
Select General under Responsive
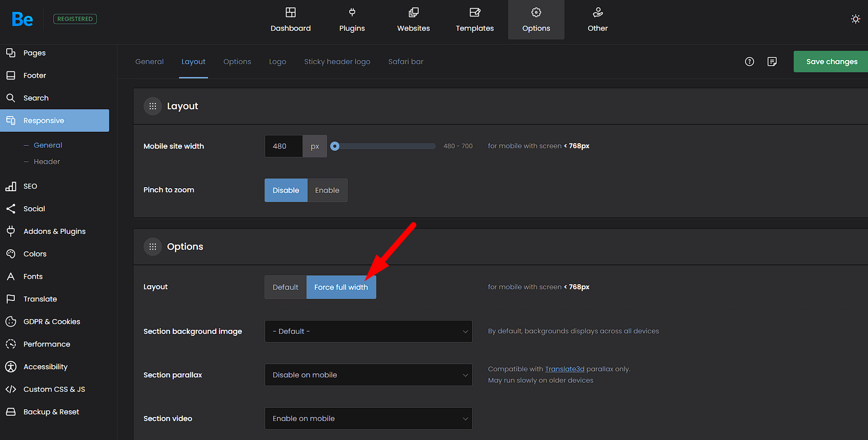click(48, 145)
